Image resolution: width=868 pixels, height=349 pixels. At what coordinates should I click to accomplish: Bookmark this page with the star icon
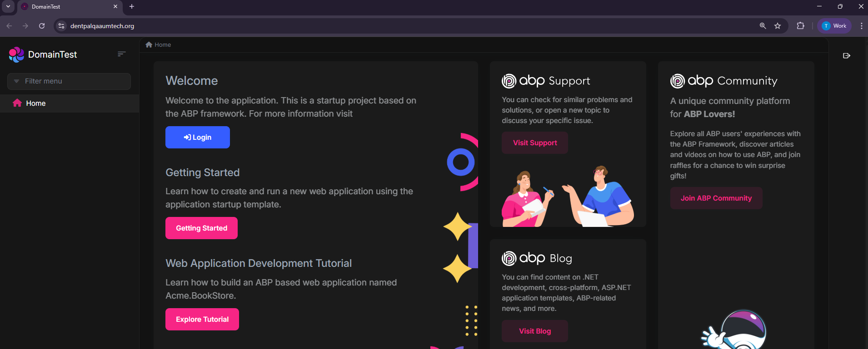click(x=778, y=26)
